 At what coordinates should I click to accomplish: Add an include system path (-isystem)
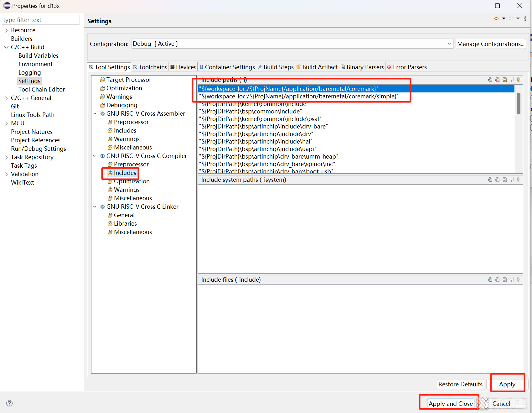click(x=490, y=180)
